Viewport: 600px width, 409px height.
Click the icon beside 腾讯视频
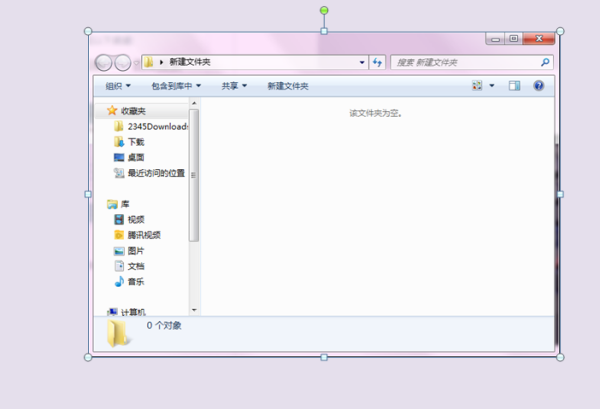coord(119,235)
